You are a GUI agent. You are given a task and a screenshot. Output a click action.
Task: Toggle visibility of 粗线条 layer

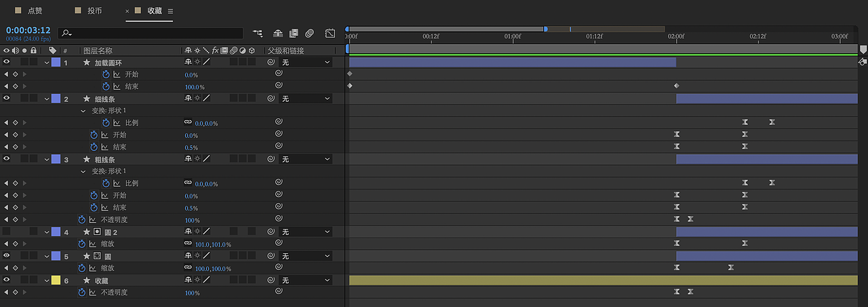(7, 159)
